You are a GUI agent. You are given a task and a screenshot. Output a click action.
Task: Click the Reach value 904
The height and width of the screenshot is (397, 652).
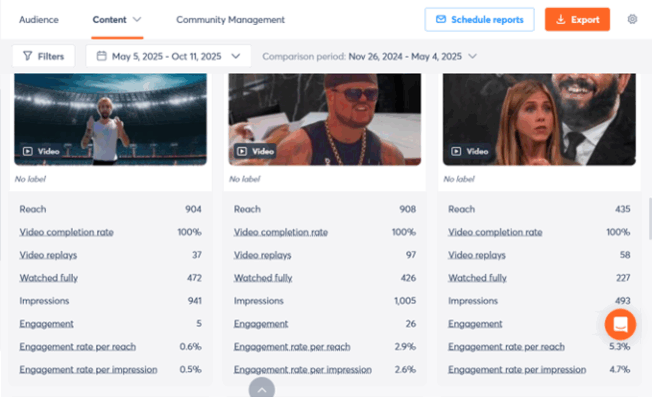click(x=193, y=209)
